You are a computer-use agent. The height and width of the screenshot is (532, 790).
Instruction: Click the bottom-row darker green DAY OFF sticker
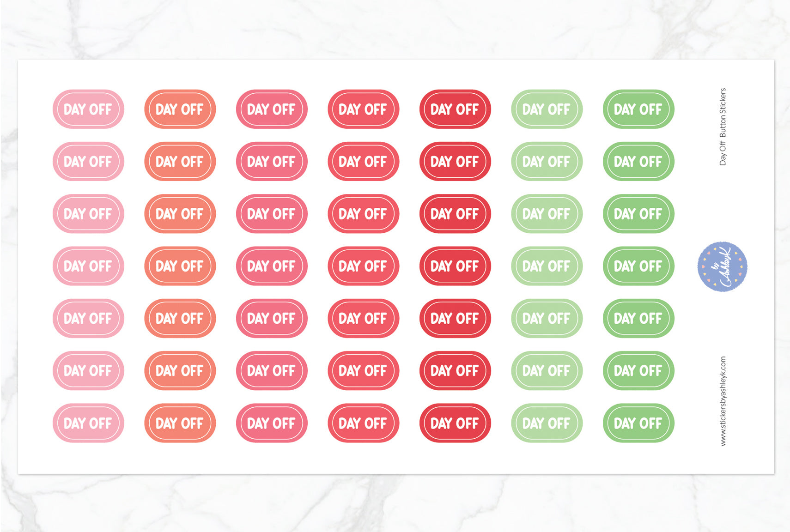pos(638,423)
